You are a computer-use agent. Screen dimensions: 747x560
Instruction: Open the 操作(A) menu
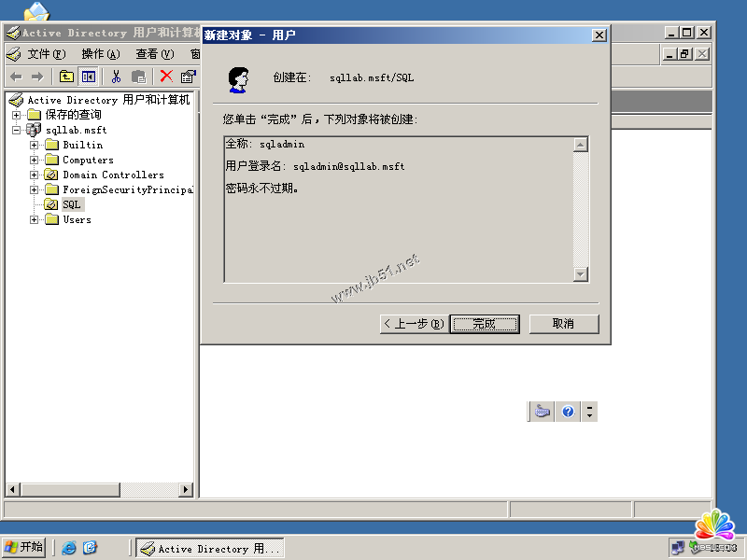tap(100, 54)
